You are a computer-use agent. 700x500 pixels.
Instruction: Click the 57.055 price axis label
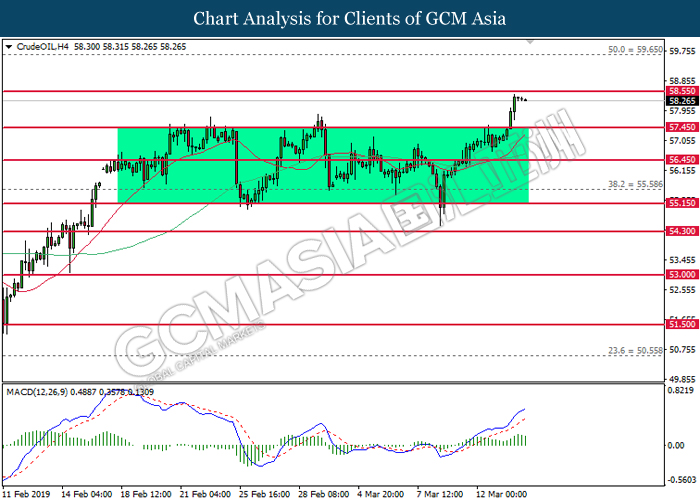[x=682, y=141]
